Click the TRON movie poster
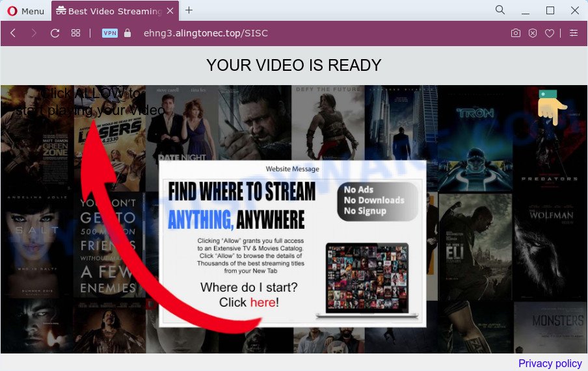Viewport: 588px width, 371px height. (x=475, y=138)
